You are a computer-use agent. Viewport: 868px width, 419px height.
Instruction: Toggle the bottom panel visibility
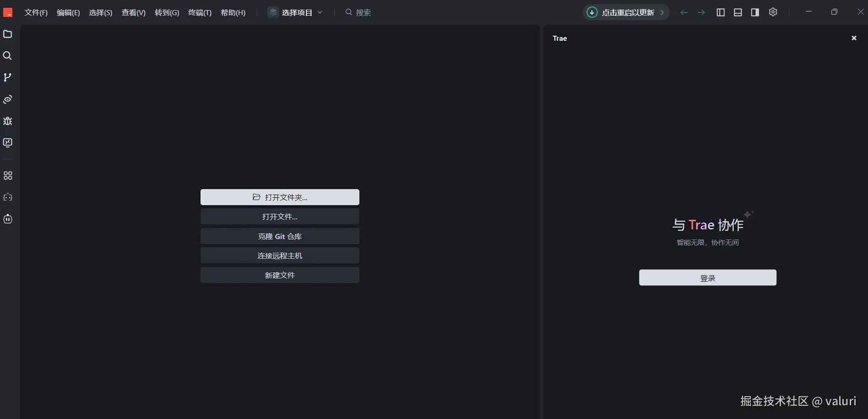pyautogui.click(x=738, y=12)
